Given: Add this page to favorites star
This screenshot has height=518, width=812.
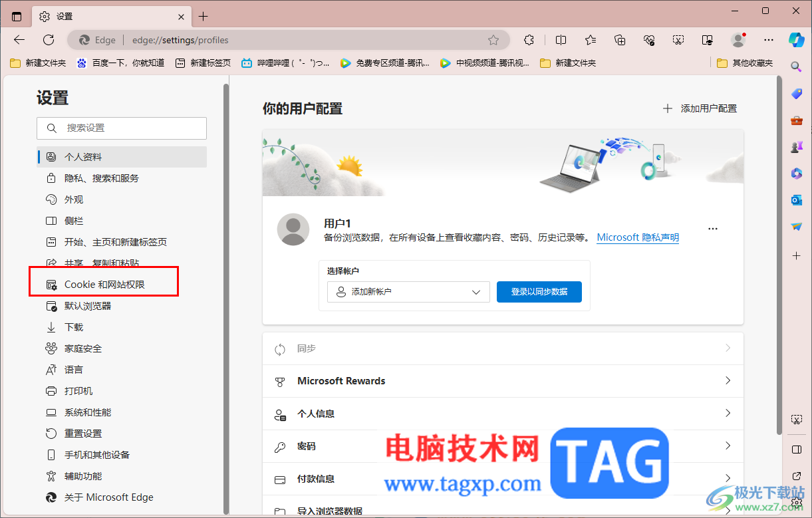Looking at the screenshot, I should pyautogui.click(x=493, y=40).
